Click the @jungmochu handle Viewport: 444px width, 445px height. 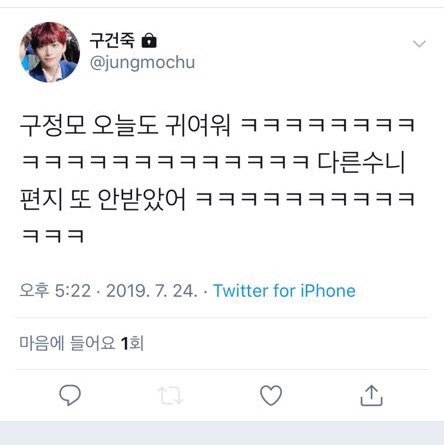click(142, 62)
